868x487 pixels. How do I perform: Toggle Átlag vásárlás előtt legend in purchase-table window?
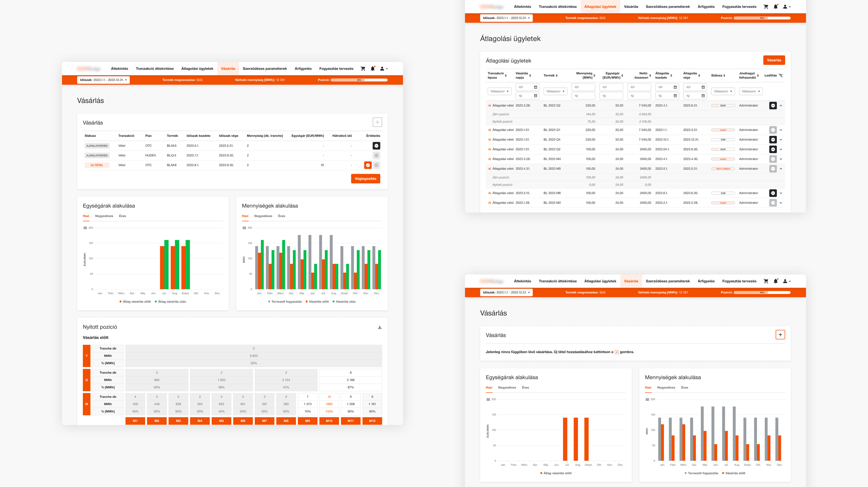click(x=135, y=302)
